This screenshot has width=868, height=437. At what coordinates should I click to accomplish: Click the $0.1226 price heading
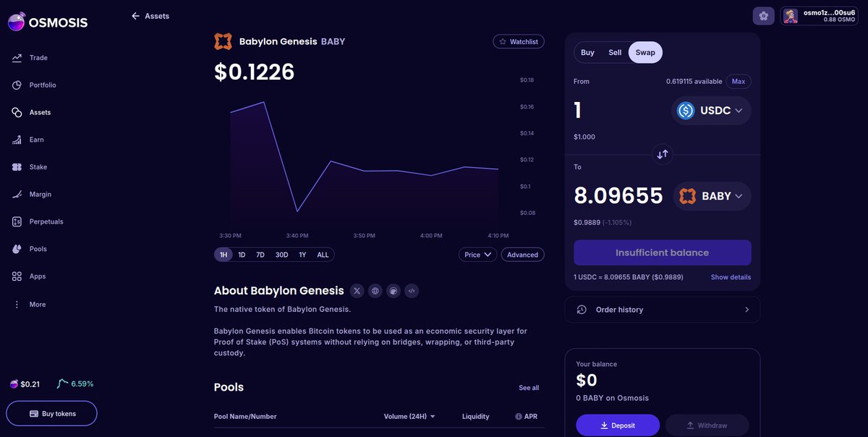coord(254,72)
